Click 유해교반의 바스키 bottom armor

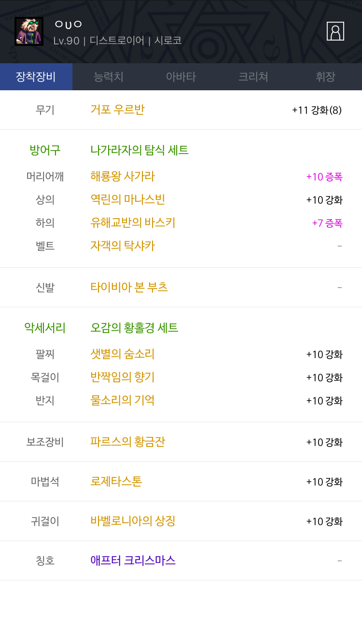(133, 223)
